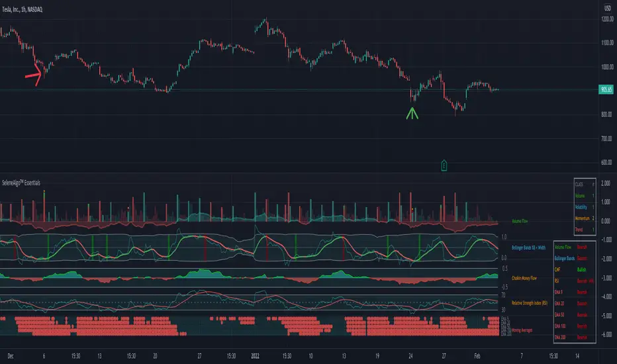The image size is (617, 364).
Task: Click the Feb label on time axis
Action: point(477,356)
